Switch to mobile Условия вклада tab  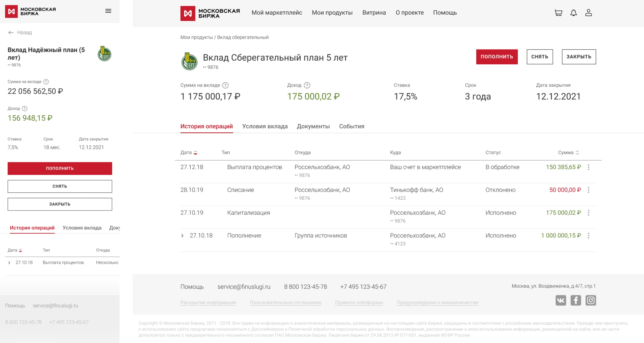(82, 228)
